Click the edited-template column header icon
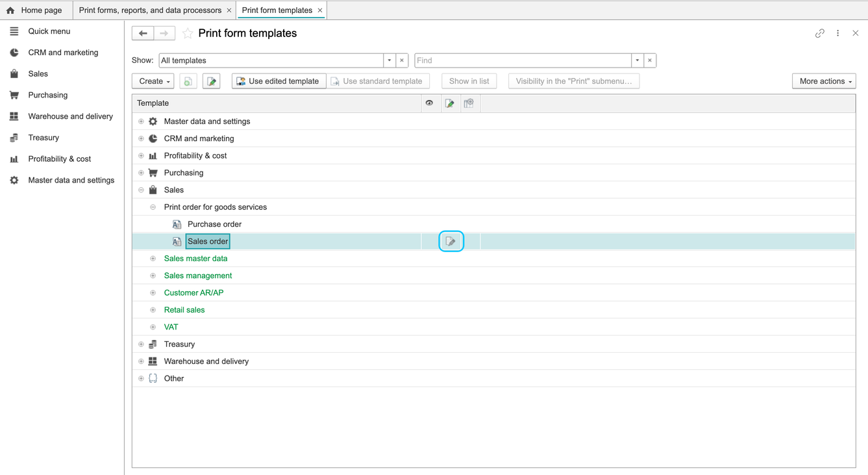The height and width of the screenshot is (475, 868). 449,103
